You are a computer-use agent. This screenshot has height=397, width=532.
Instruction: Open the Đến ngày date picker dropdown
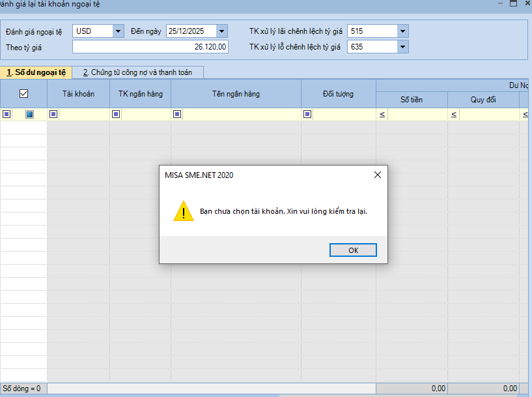tap(222, 31)
